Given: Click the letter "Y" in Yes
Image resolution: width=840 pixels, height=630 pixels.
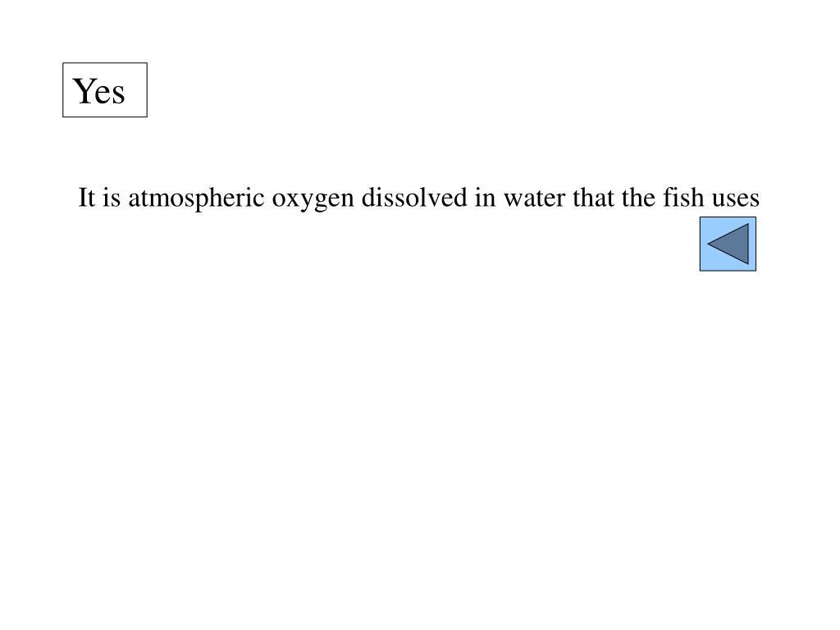Looking at the screenshot, I should (83, 90).
